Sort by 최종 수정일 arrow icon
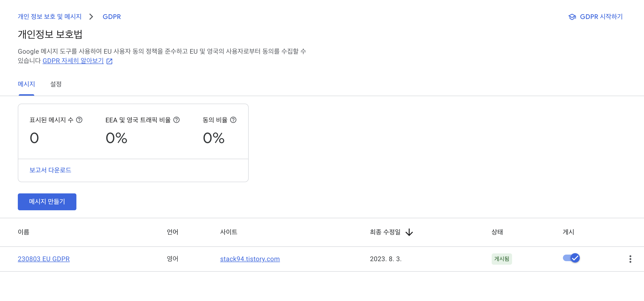 pos(409,232)
